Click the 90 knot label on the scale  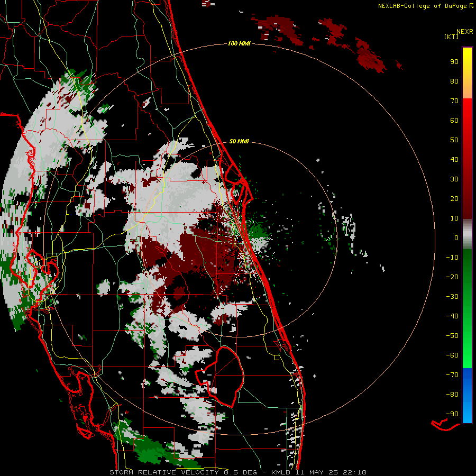coord(454,62)
